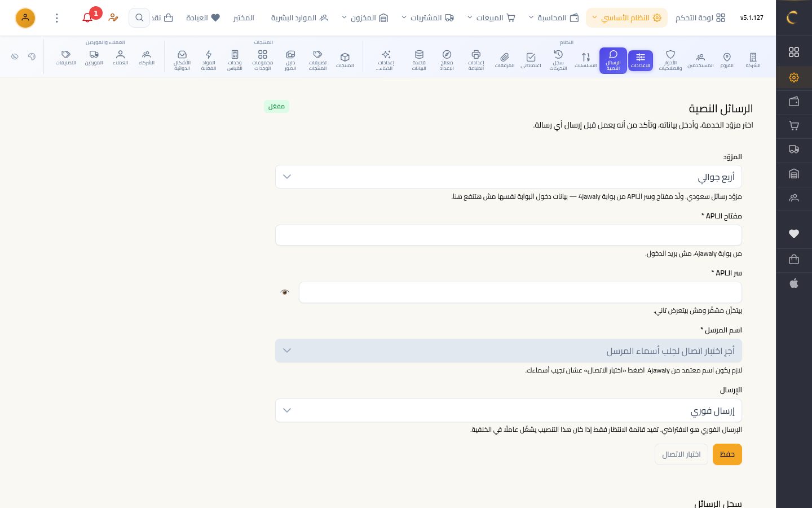The height and width of the screenshot is (508, 812).
Task: Open the الموارد البشرية HR menu item
Action: click(299, 17)
